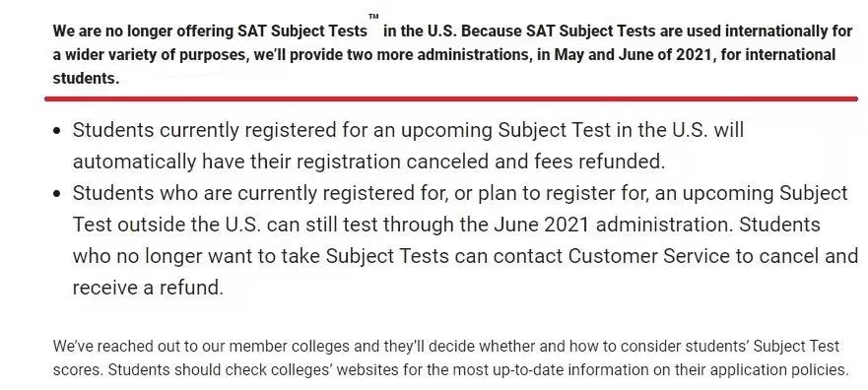Click the bold SAT Subject Tests announcement heading

click(x=452, y=54)
